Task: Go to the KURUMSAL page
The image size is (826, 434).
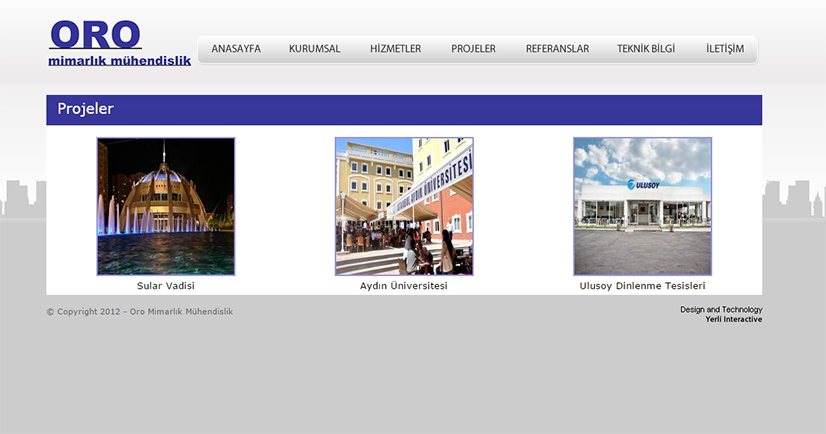Action: [x=314, y=49]
